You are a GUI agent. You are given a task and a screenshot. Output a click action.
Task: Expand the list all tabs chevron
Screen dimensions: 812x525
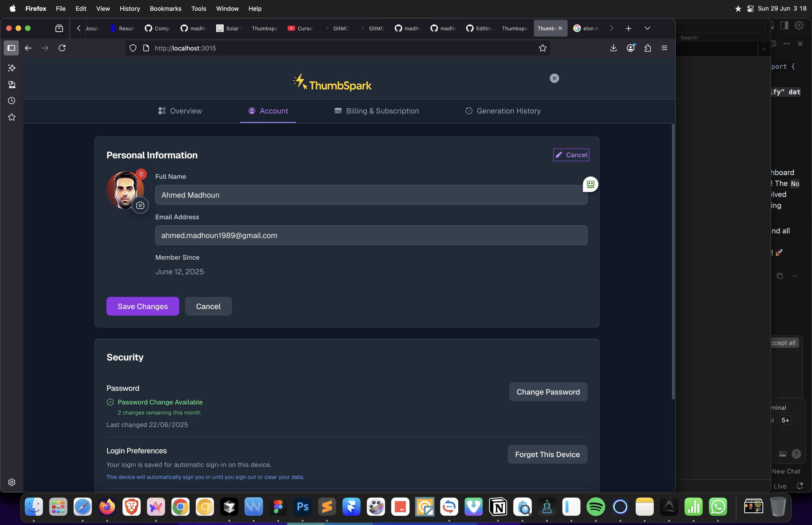[x=647, y=28]
